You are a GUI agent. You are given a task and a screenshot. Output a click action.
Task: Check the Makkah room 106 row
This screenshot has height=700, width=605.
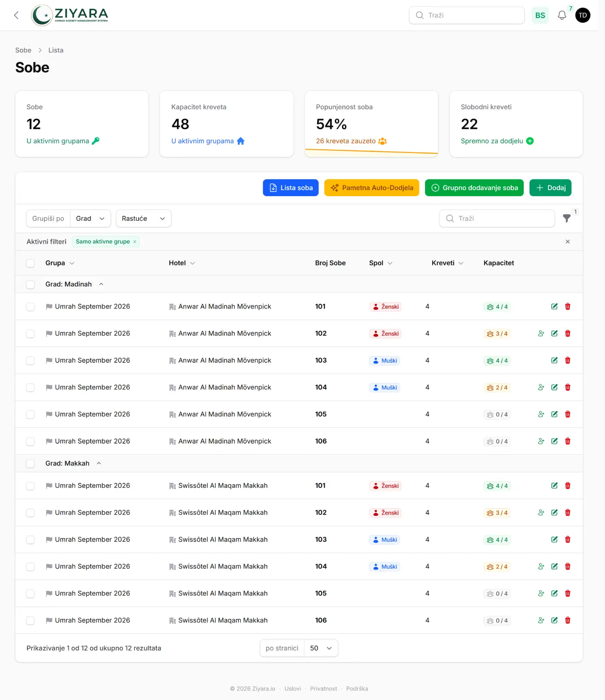pos(30,620)
